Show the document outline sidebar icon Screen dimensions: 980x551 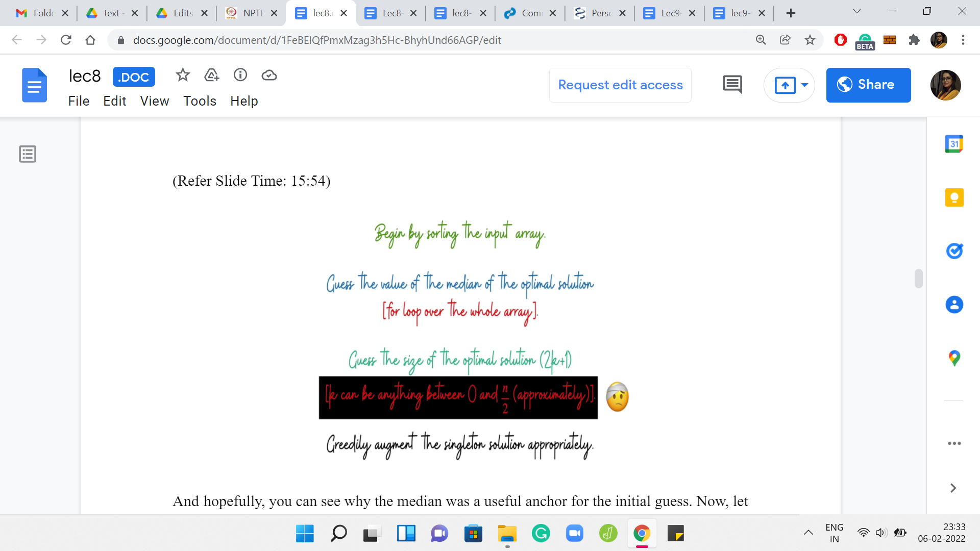(28, 154)
